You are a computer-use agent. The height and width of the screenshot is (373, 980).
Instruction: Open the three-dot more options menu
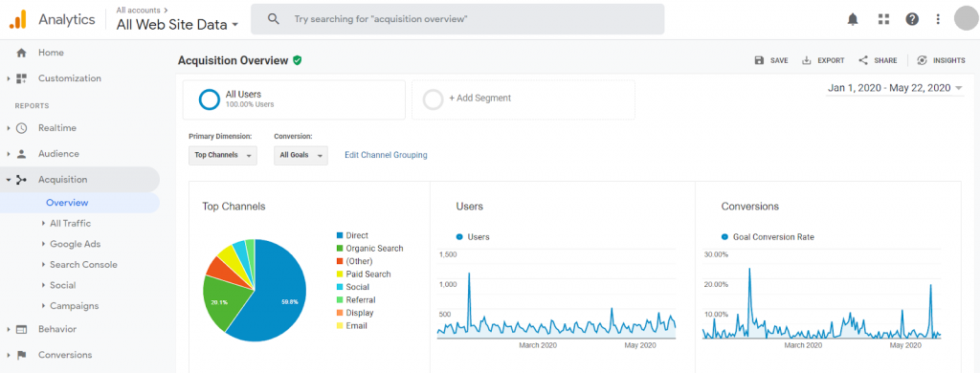pos(938,19)
